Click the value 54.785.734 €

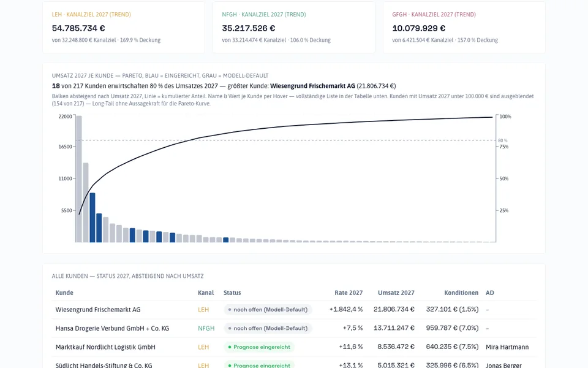click(x=78, y=28)
